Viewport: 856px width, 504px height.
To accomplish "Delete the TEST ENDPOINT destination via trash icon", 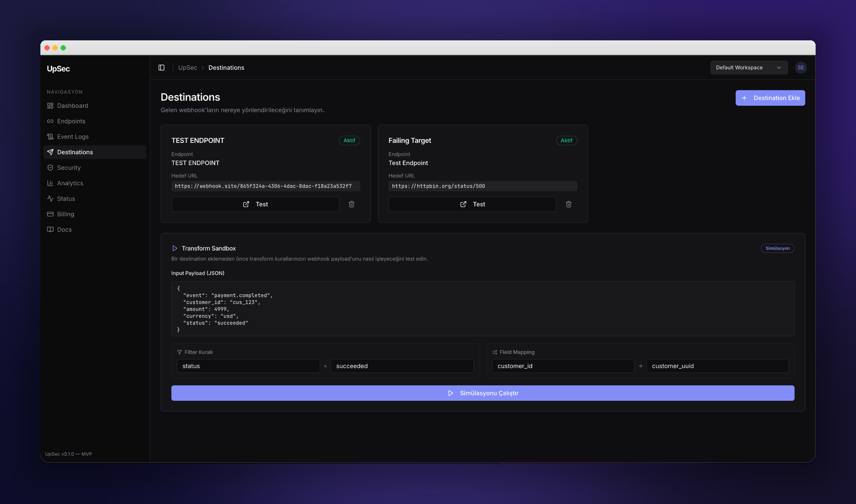I will click(351, 204).
